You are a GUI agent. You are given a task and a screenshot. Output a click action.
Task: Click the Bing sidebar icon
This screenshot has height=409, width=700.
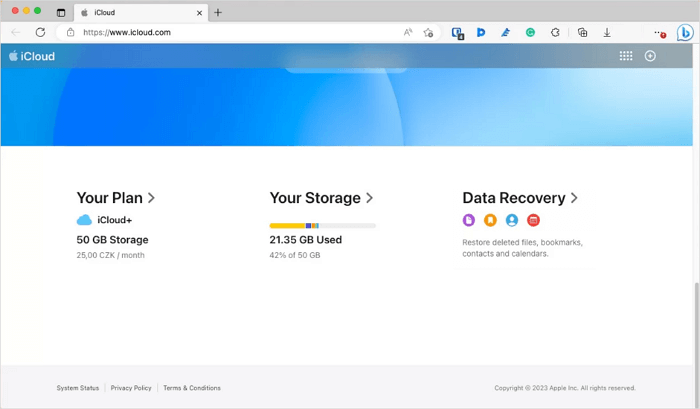[685, 32]
